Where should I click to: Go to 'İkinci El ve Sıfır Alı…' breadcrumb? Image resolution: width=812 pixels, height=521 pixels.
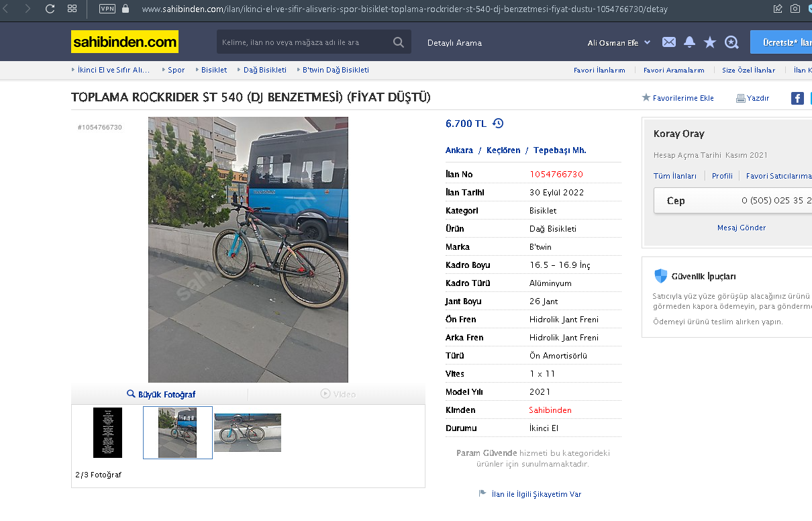113,70
